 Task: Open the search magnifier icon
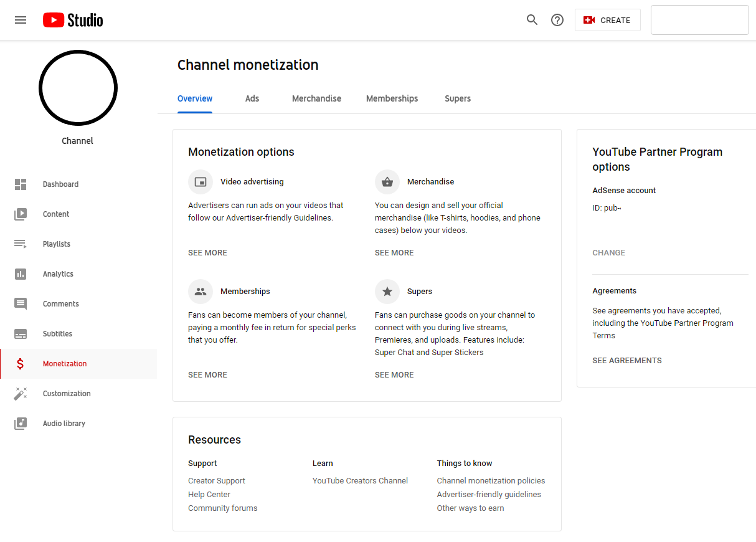click(532, 20)
